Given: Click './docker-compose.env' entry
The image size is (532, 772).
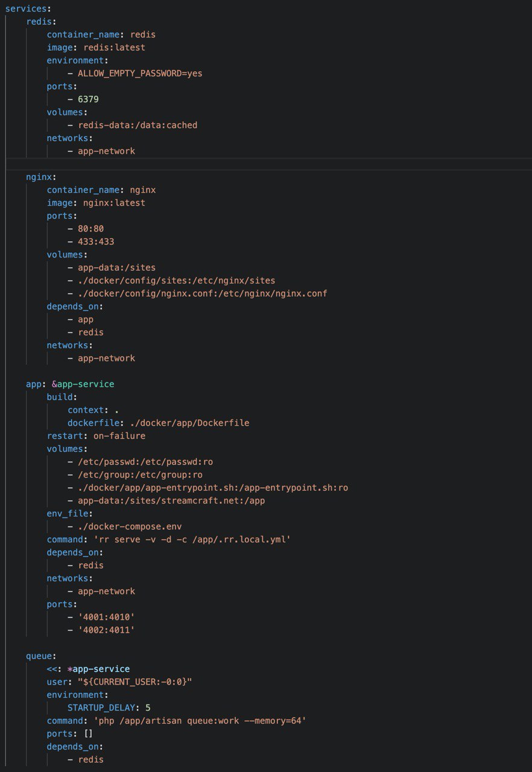Looking at the screenshot, I should tap(130, 526).
